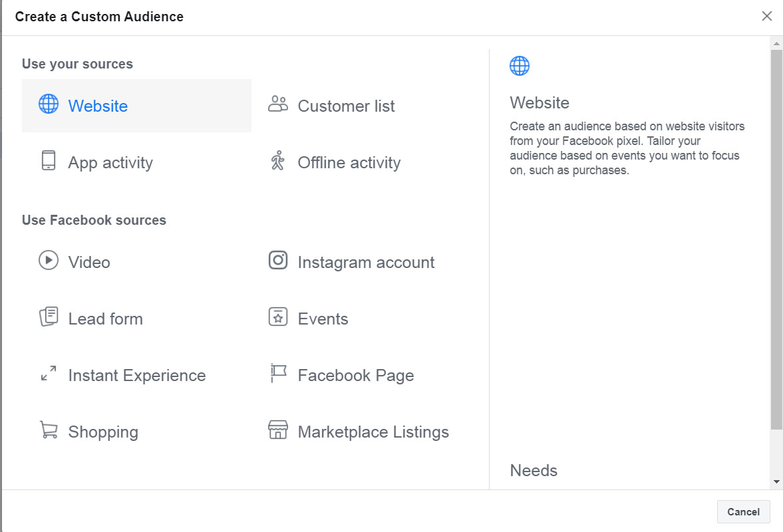Close the Create a Custom Audience dialog
Viewport: 783px width, 532px height.
[x=767, y=16]
